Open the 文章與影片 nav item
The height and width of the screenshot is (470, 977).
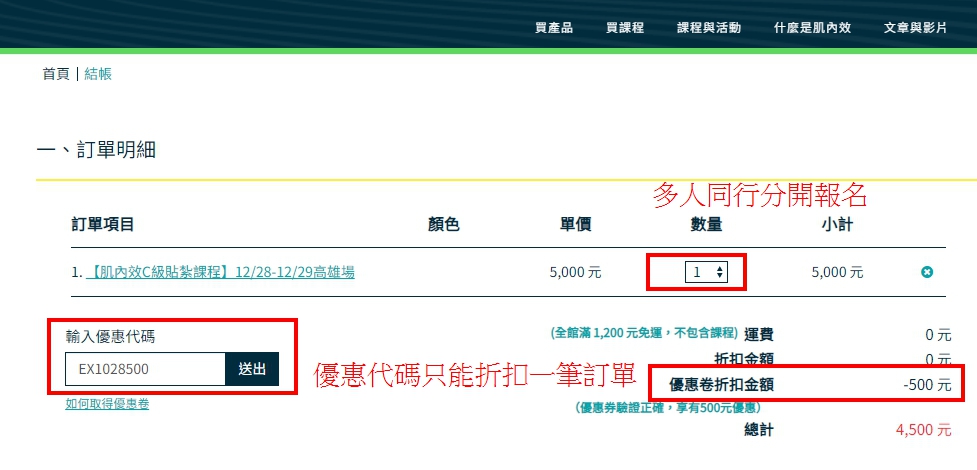(x=915, y=28)
